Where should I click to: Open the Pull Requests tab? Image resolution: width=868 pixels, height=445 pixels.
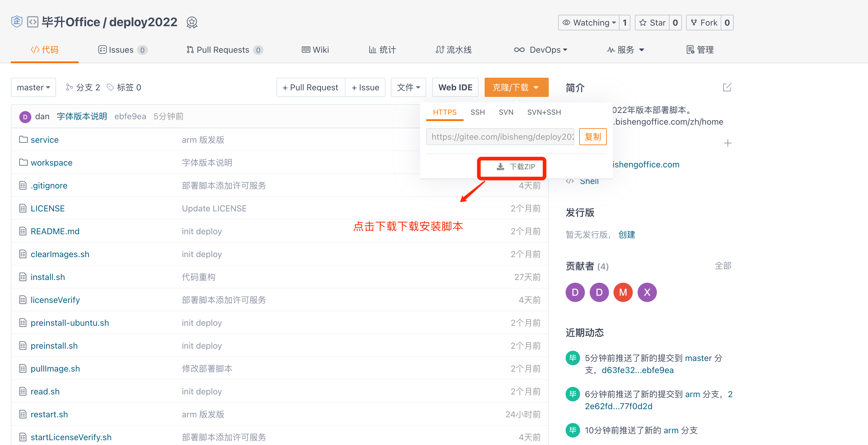tap(224, 50)
